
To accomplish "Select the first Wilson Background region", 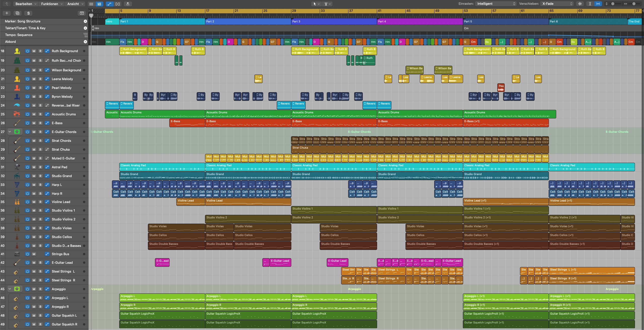I will [x=415, y=70].
